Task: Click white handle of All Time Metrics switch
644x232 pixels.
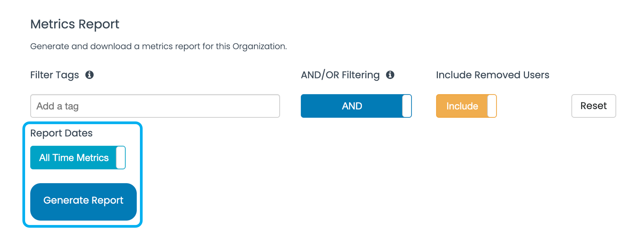Action: [x=120, y=158]
